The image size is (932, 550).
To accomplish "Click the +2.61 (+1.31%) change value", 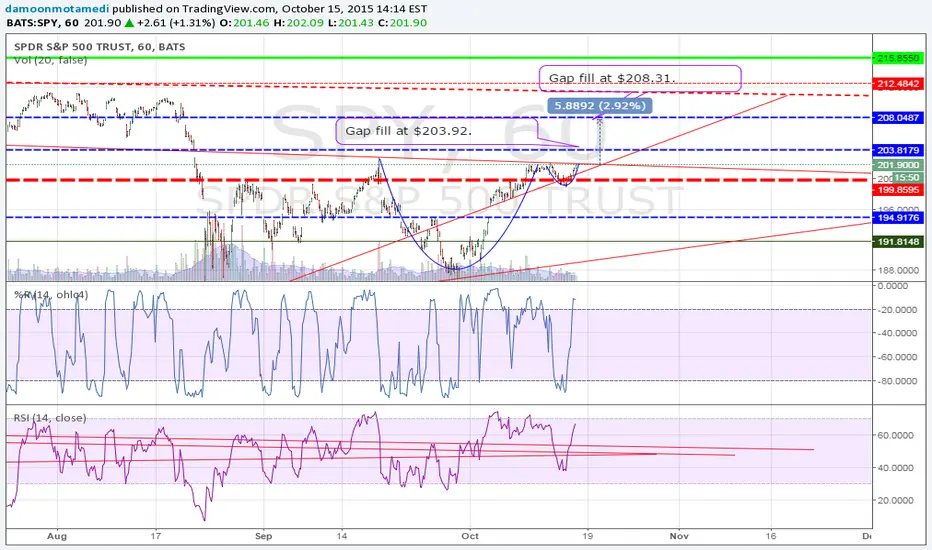I will 175,23.
